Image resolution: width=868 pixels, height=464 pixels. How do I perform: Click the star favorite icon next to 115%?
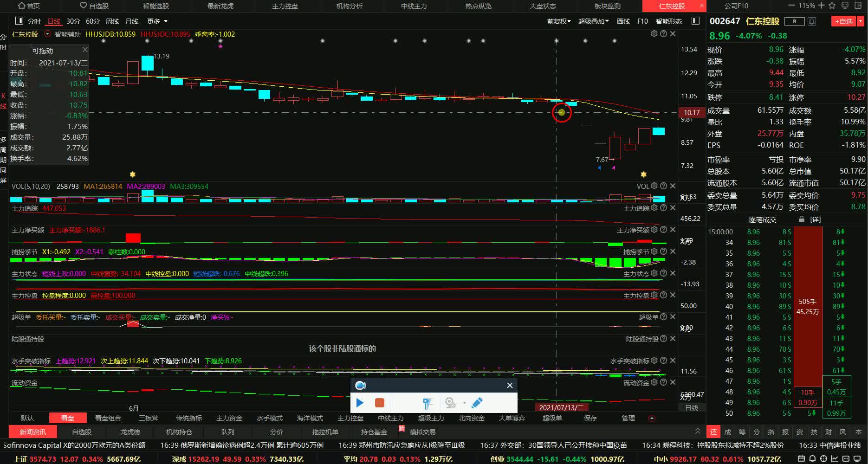(x=832, y=6)
